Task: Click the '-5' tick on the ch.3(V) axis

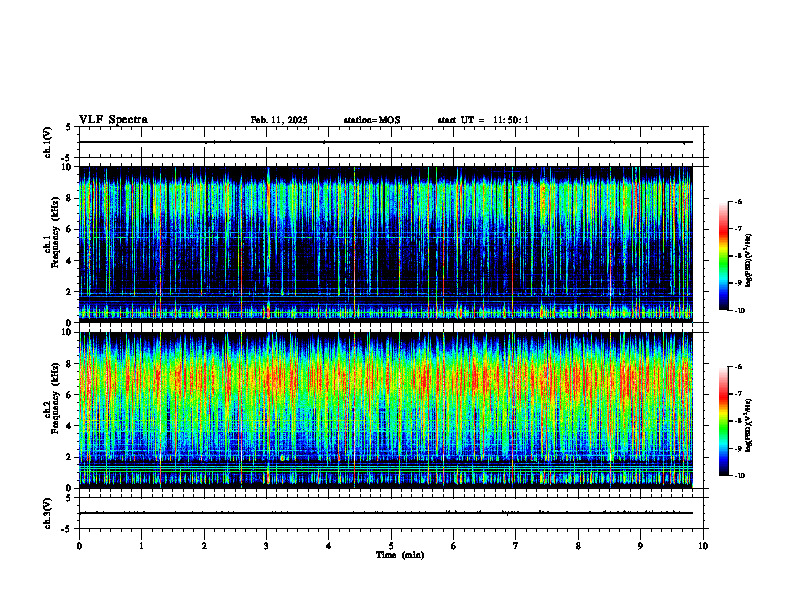Action: coord(66,529)
